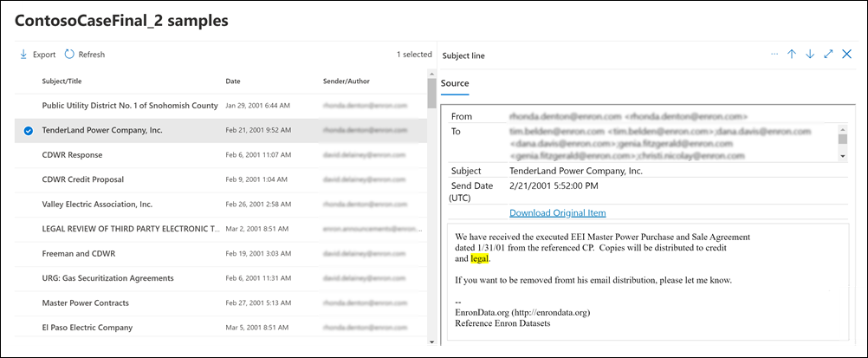Select the El Paso Electric Company row
Viewport: 868px width, 358px height.
click(221, 327)
